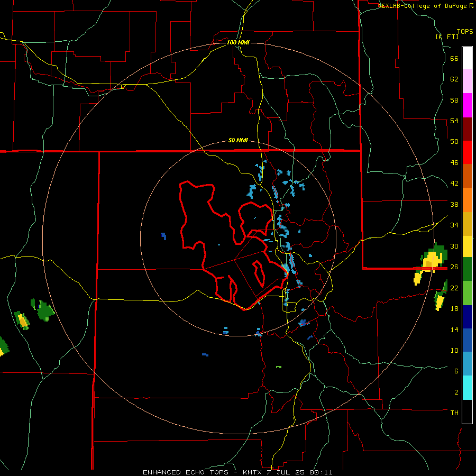Click the gold legend swatch
Viewport: 476px width, 476px height.
pos(467,224)
